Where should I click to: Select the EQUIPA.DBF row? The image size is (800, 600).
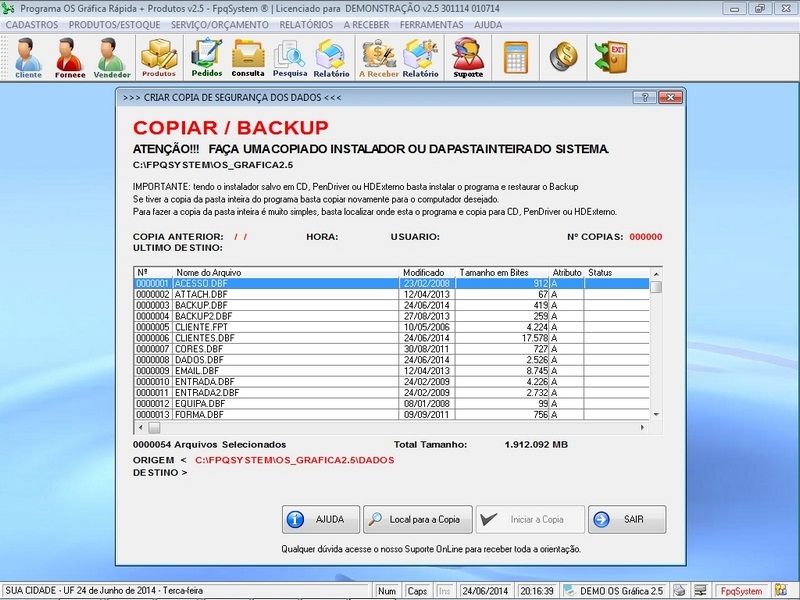(391, 404)
